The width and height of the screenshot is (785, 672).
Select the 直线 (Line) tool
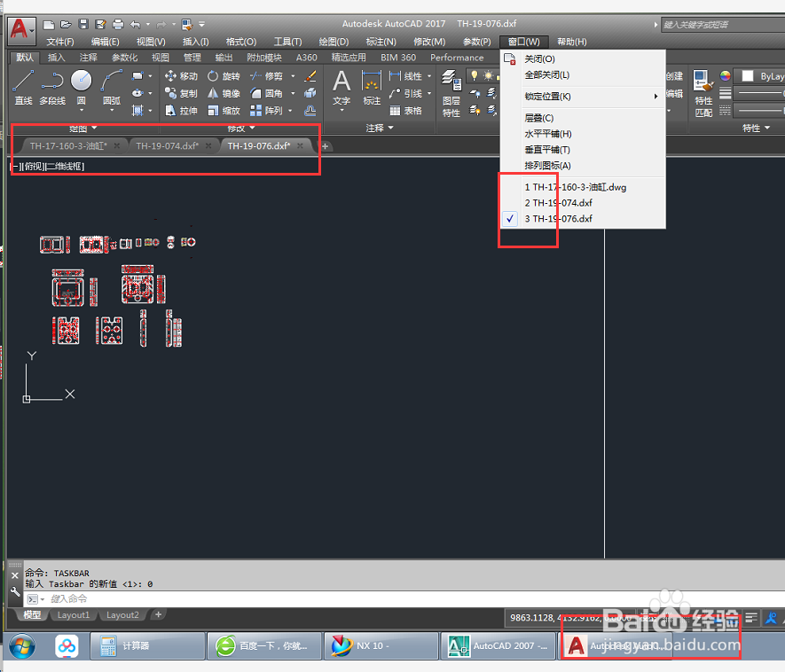(23, 88)
